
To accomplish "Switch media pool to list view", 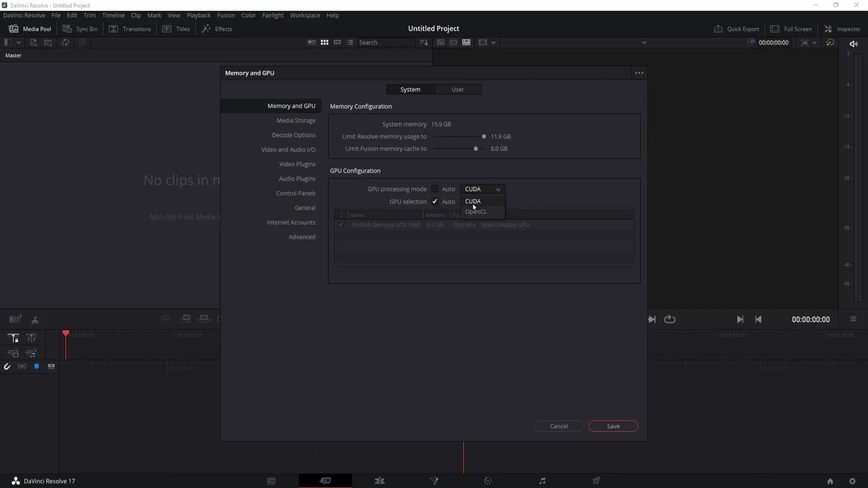I will coord(350,42).
